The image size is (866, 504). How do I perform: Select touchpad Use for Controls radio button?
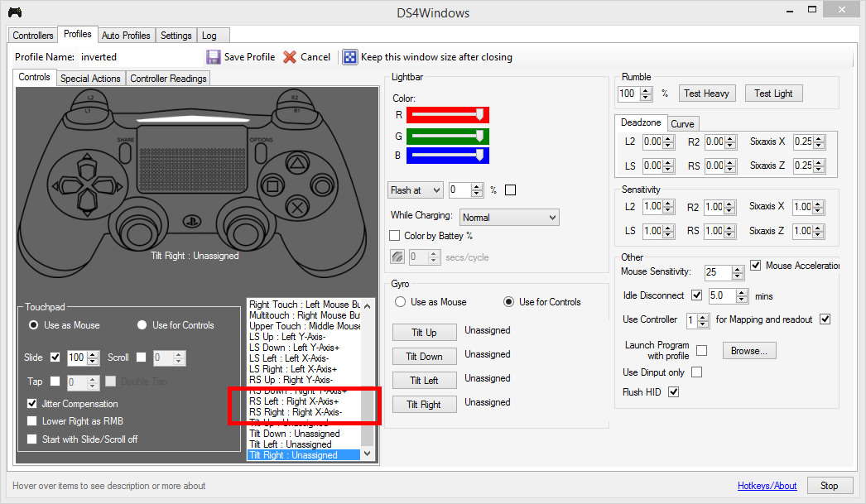click(142, 325)
